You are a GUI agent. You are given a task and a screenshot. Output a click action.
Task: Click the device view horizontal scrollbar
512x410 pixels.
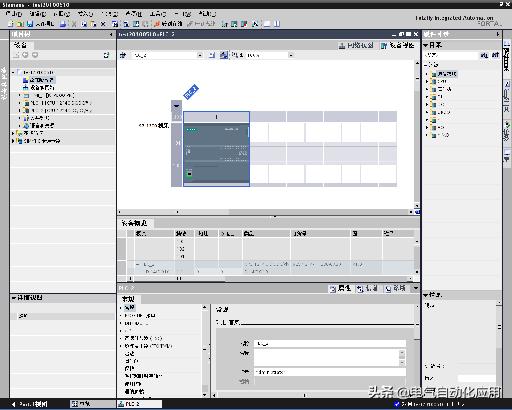click(x=265, y=212)
